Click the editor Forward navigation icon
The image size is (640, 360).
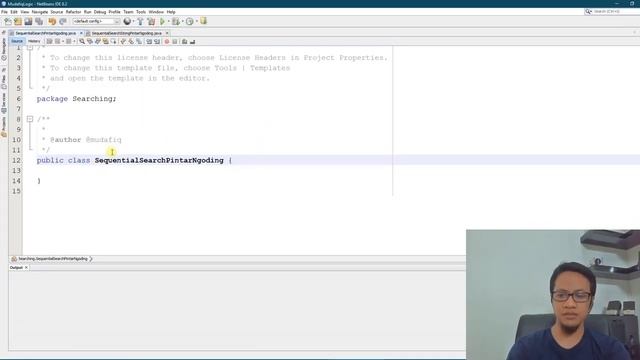point(69,41)
